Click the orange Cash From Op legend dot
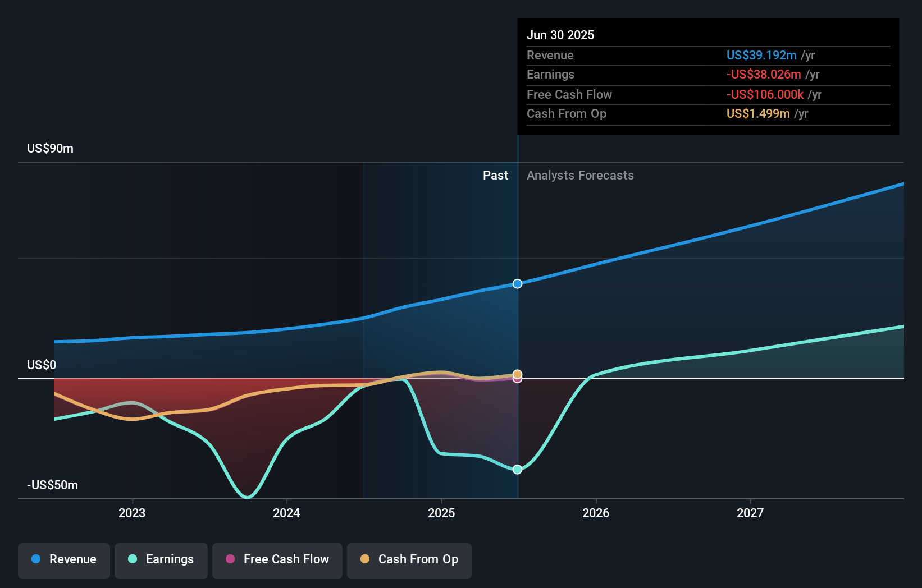The image size is (922, 588). pos(365,559)
